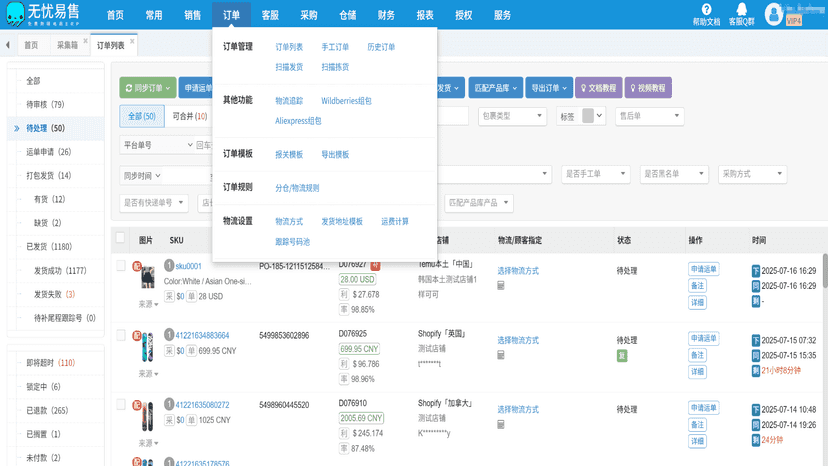This screenshot has width=828, height=466.
Task: Click number badge beside 41221635080272
Action: tap(169, 404)
